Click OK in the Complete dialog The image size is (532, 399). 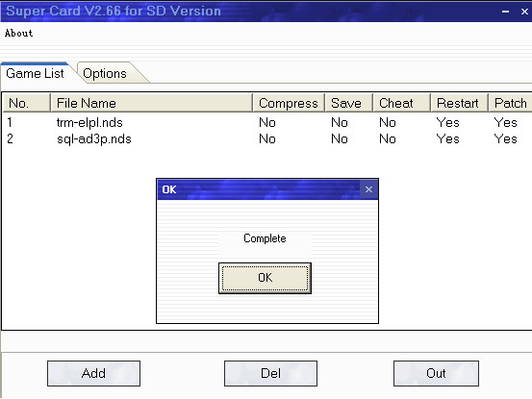265,278
